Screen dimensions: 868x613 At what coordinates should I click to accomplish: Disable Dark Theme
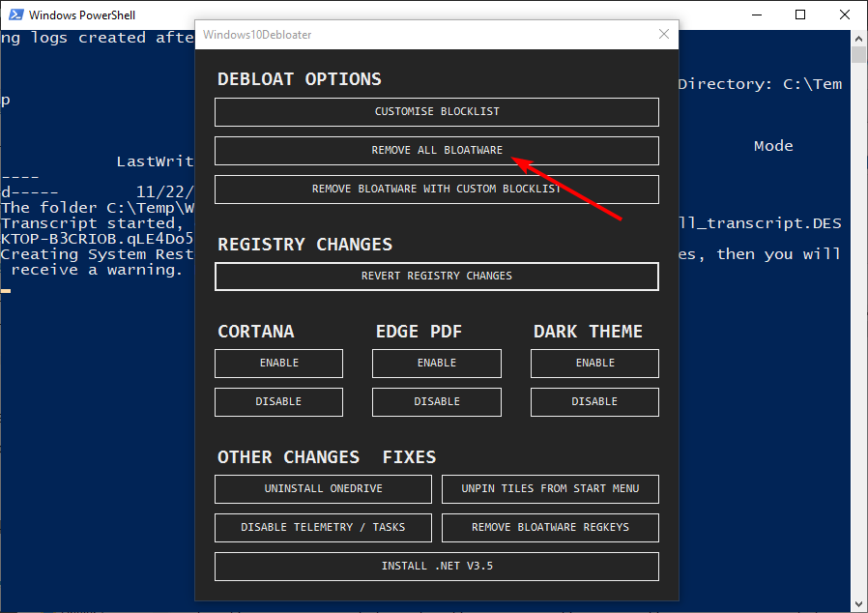click(x=594, y=402)
